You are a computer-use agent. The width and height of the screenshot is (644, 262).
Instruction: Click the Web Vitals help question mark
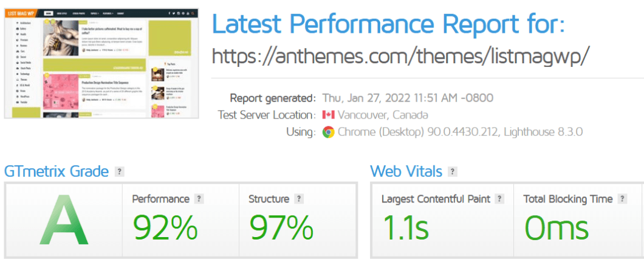pos(452,171)
